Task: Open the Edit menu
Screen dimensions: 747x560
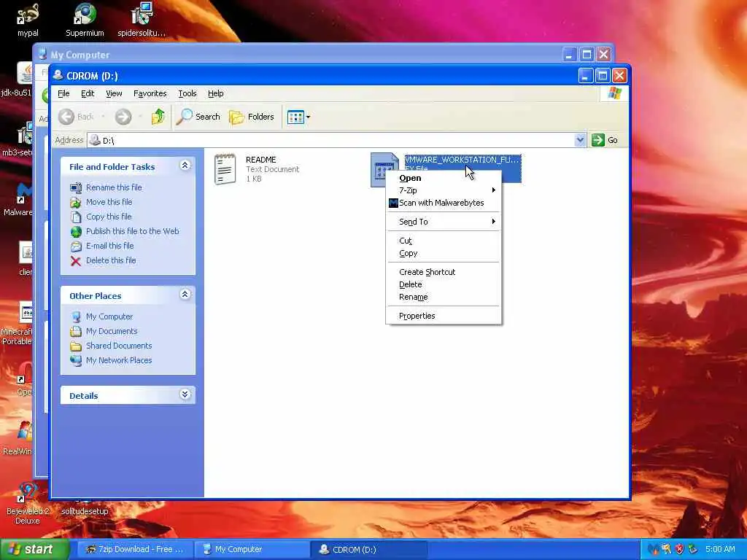Action: [x=88, y=93]
